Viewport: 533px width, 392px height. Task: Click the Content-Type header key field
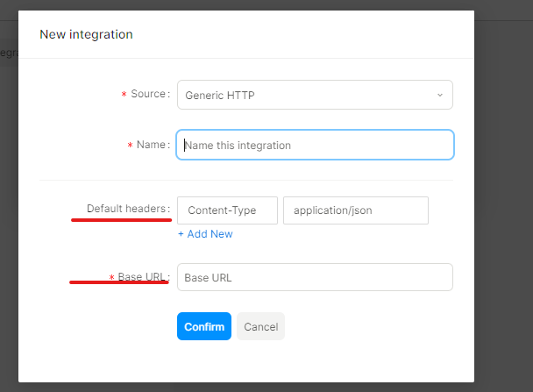[x=227, y=210]
